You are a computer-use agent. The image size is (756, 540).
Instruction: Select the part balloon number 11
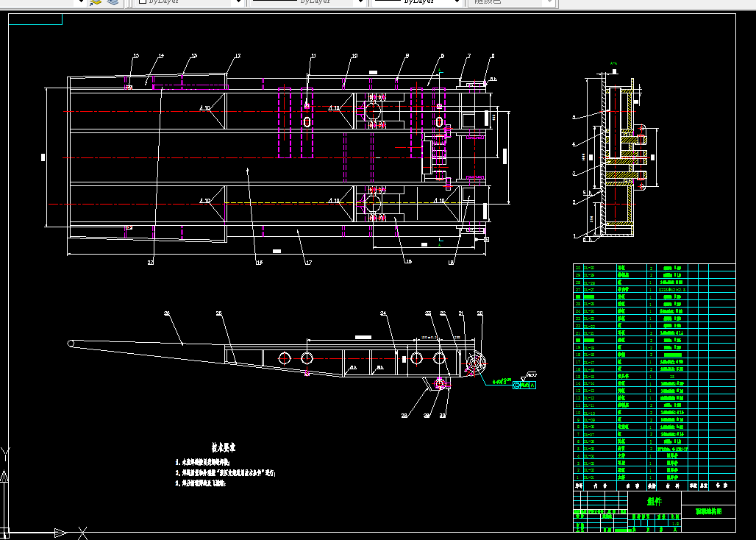point(313,56)
